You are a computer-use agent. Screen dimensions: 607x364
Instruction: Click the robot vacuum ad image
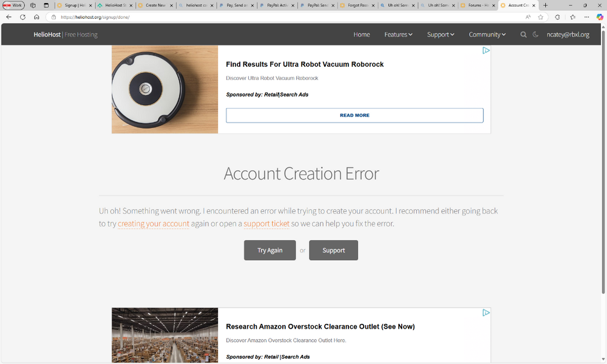tap(165, 89)
